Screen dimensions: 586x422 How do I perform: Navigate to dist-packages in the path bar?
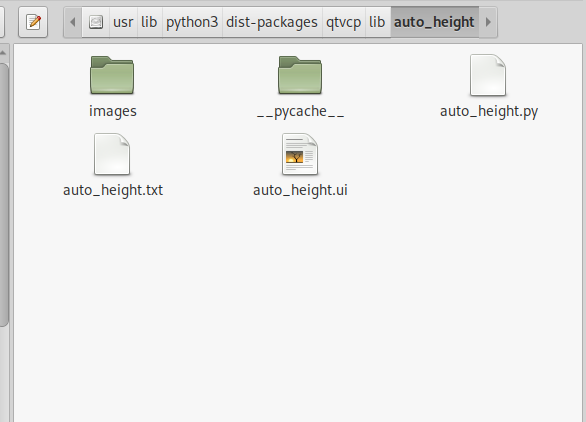(272, 22)
